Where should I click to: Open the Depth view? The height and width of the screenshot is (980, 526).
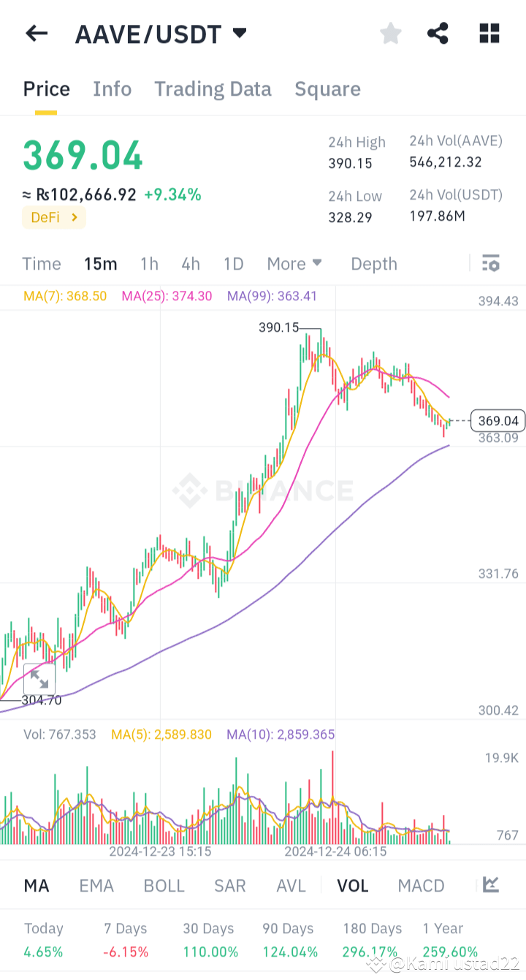[x=373, y=263]
